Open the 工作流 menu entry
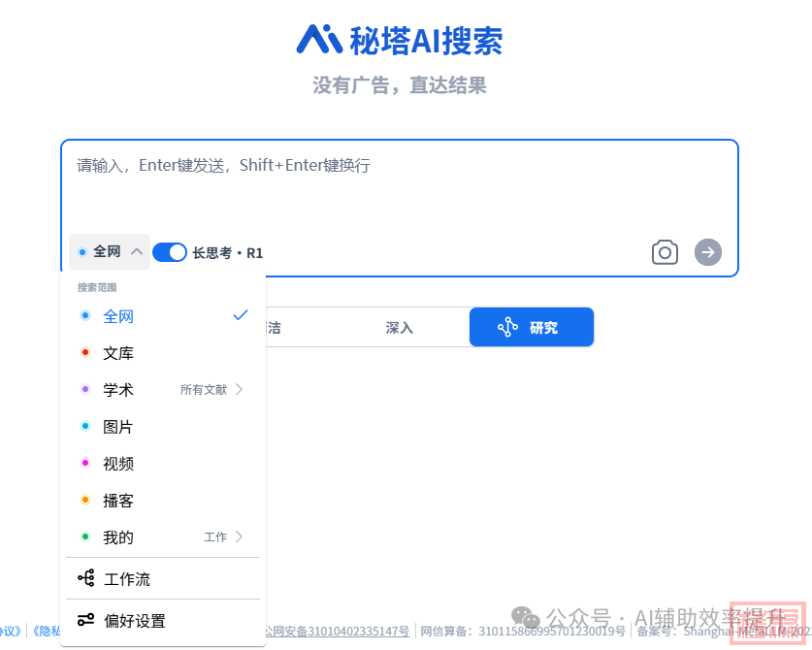The width and height of the screenshot is (812, 650). pyautogui.click(x=127, y=579)
